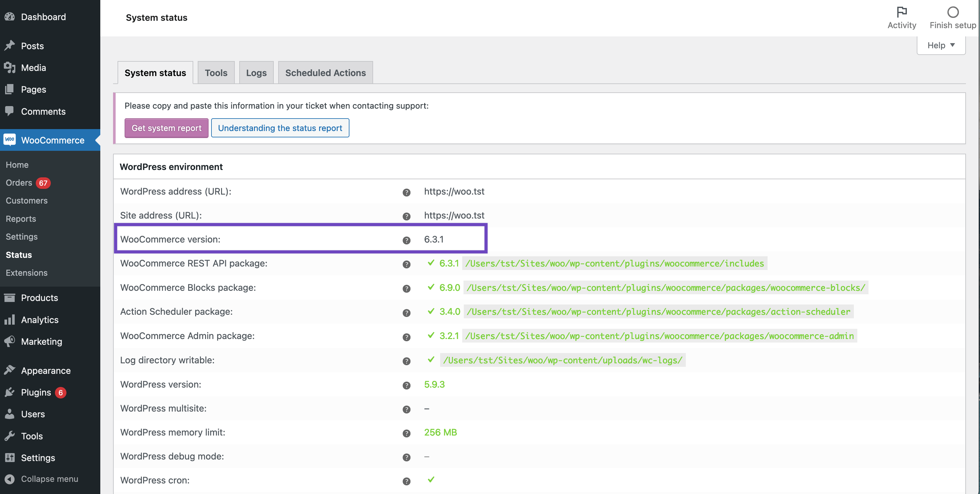Expand the Help dropdown
The width and height of the screenshot is (980, 494).
click(941, 45)
